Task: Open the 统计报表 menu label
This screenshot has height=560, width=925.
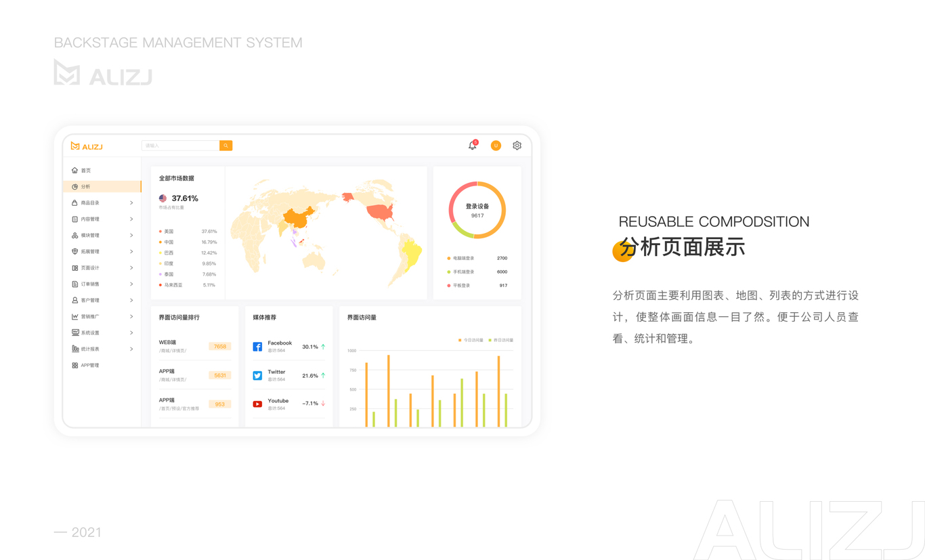Action: 90,349
